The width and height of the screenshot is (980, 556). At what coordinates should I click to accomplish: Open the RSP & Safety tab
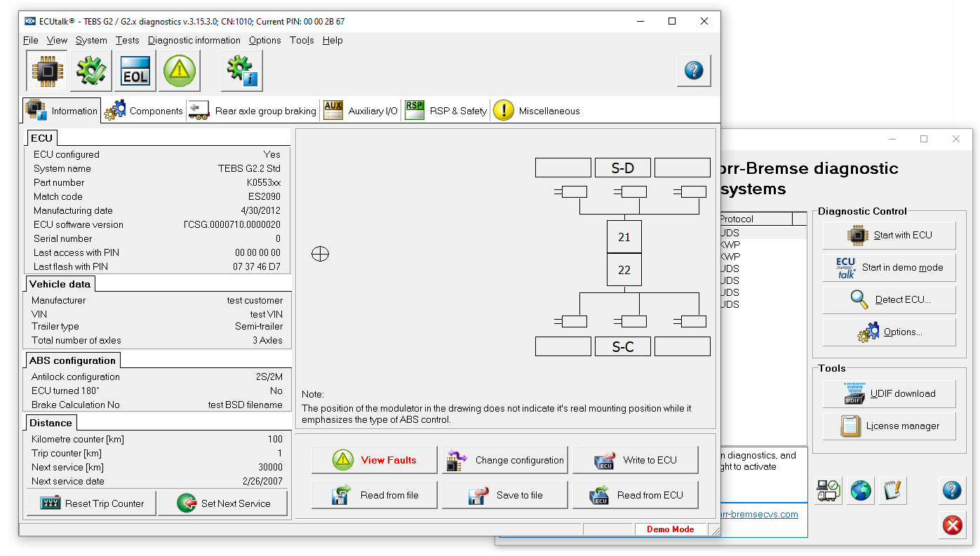tap(446, 111)
